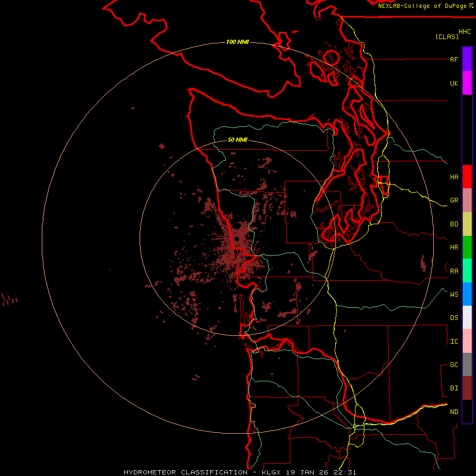476x476 pixels.
Task: Click the DS white legend color block
Action: click(x=467, y=317)
